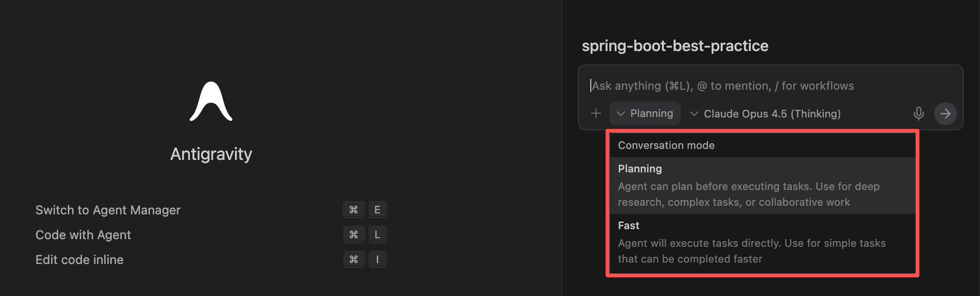Click the E shortcut keycap
The width and height of the screenshot is (980, 296).
(377, 210)
